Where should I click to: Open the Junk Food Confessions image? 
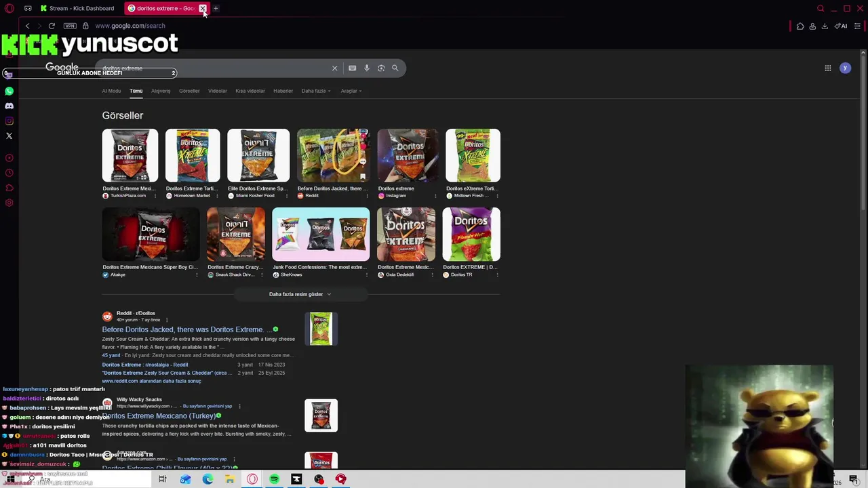[321, 234]
